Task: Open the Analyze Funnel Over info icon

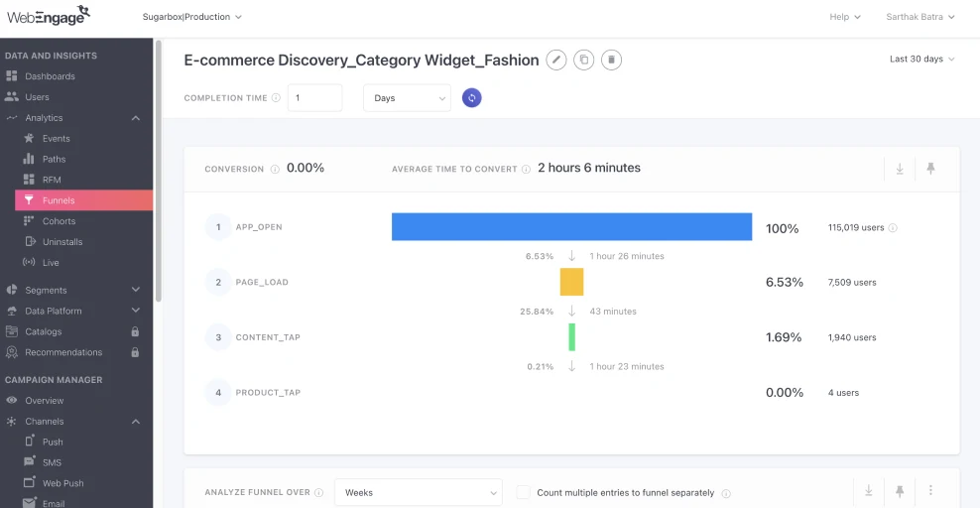Action: [318, 493]
